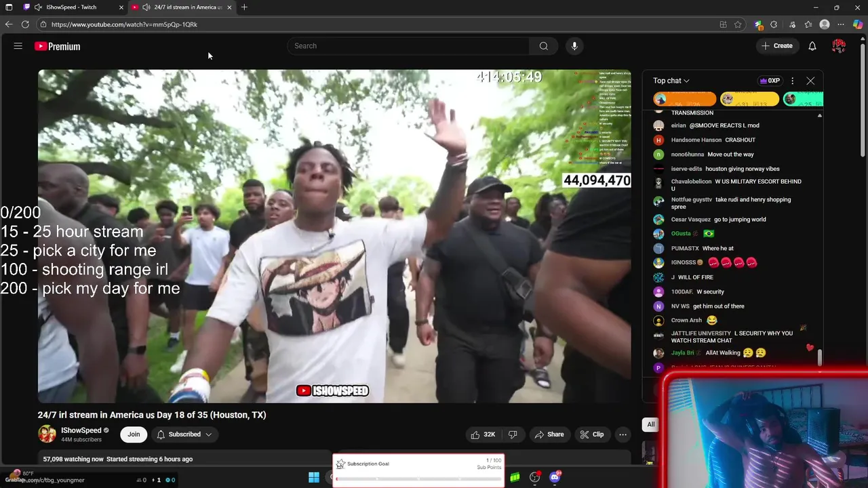The image size is (868, 488).
Task: Switch to the IShowSpeed - Twitch tab
Action: coord(72,7)
